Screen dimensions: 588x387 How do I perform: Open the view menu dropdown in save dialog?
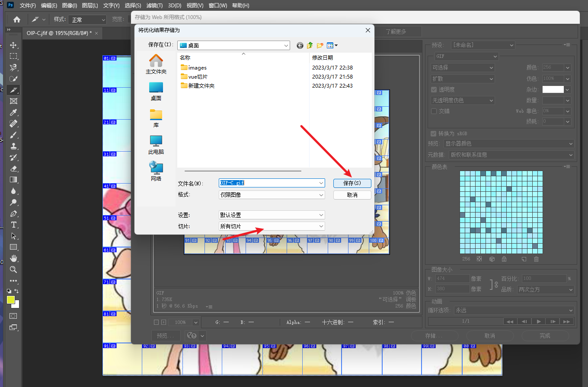[x=332, y=45]
